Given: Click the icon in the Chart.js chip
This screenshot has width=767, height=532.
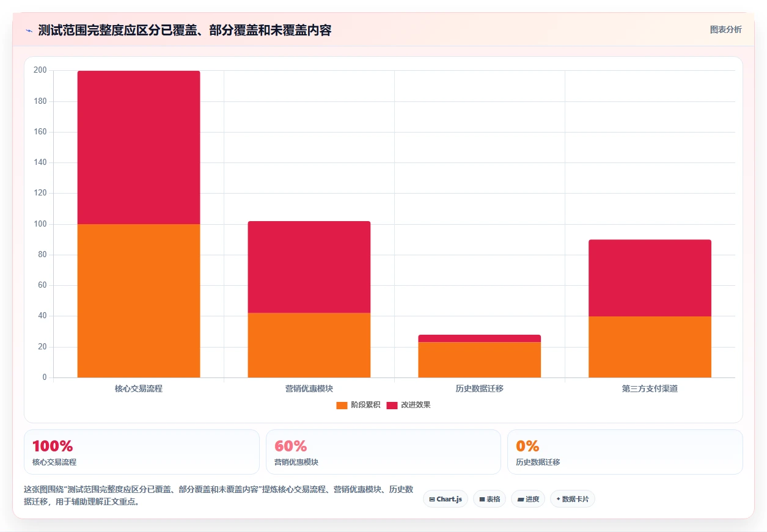Looking at the screenshot, I should point(432,499).
